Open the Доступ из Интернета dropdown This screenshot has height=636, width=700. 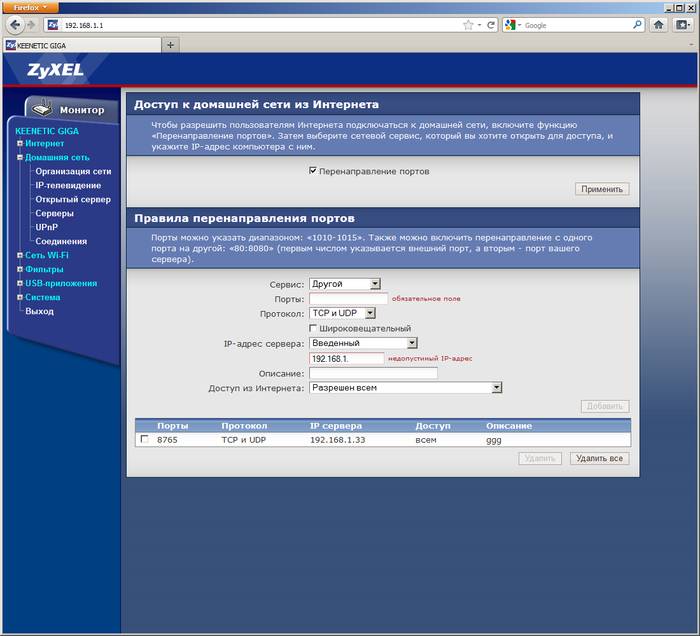point(405,388)
